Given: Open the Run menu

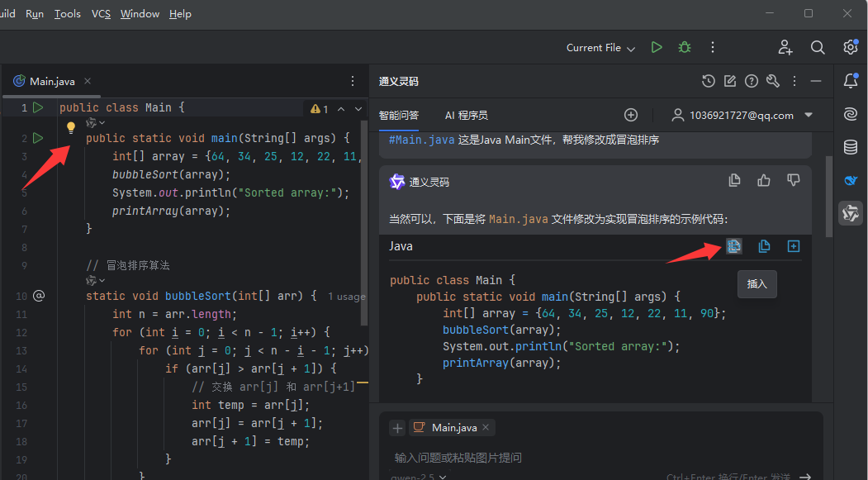Looking at the screenshot, I should 35,14.
